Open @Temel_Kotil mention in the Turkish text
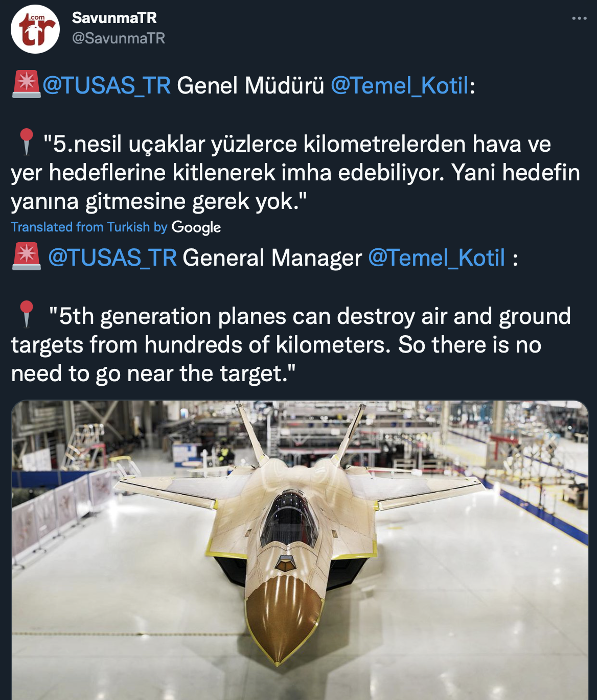Screen dimensions: 597x700 coord(400,85)
